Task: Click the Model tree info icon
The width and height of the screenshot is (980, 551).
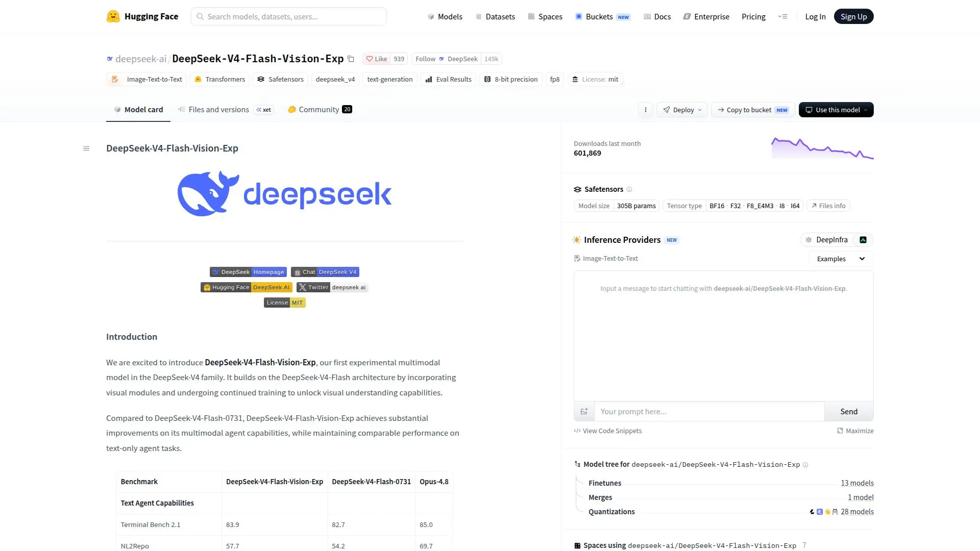Action: (805, 465)
